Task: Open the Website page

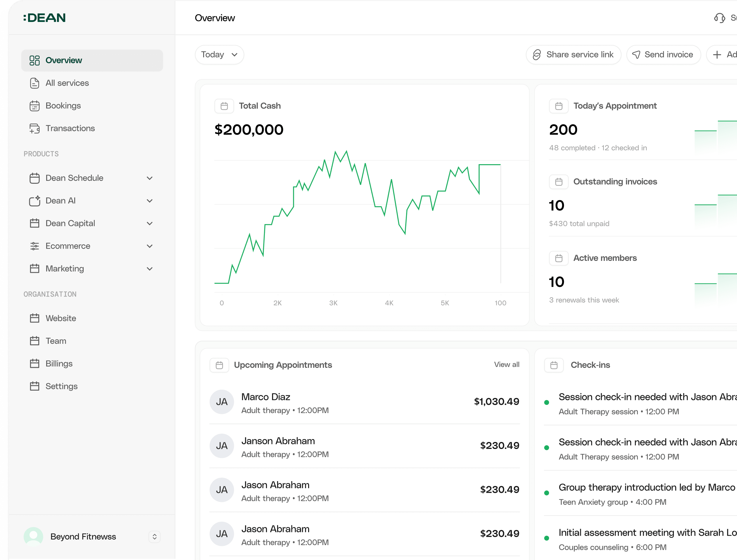Action: tap(92, 318)
